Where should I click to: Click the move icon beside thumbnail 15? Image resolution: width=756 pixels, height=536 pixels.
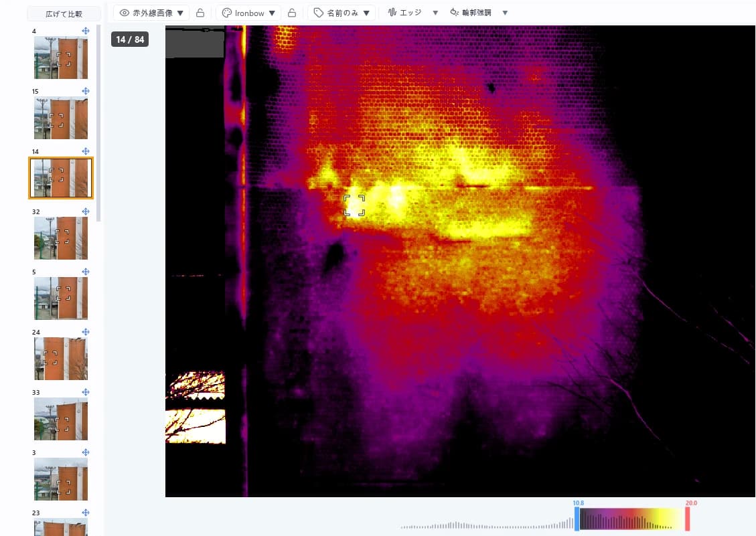(x=85, y=91)
